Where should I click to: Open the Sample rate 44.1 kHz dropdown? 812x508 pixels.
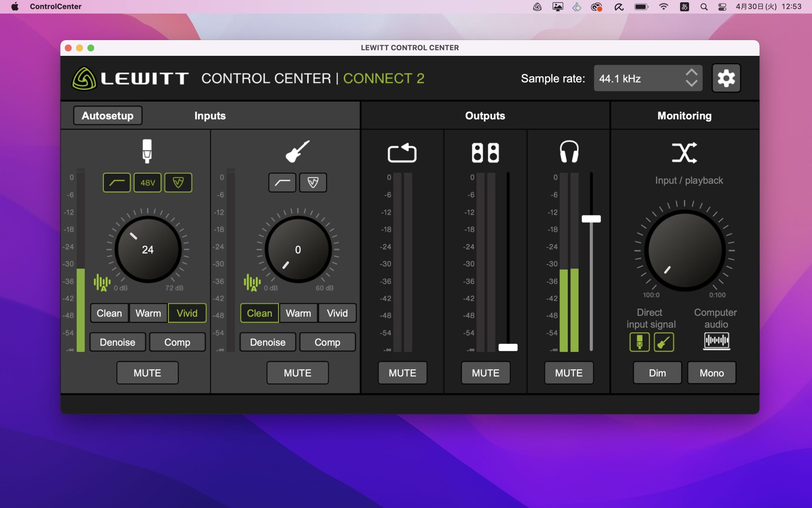click(x=648, y=78)
